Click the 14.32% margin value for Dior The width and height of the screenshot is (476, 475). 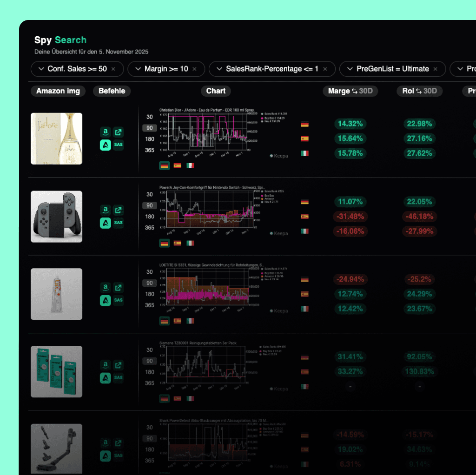pos(350,124)
